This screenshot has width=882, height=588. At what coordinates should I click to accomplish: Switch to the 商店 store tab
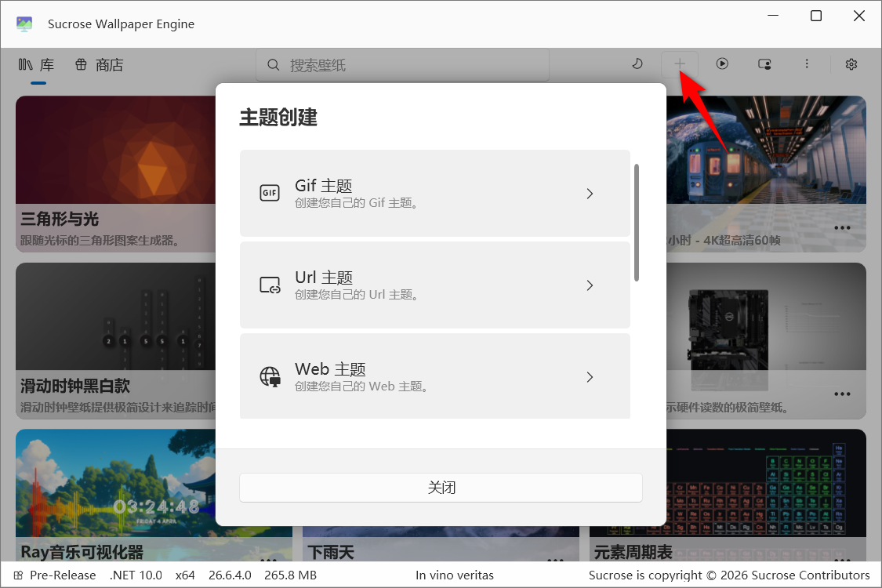coord(99,65)
